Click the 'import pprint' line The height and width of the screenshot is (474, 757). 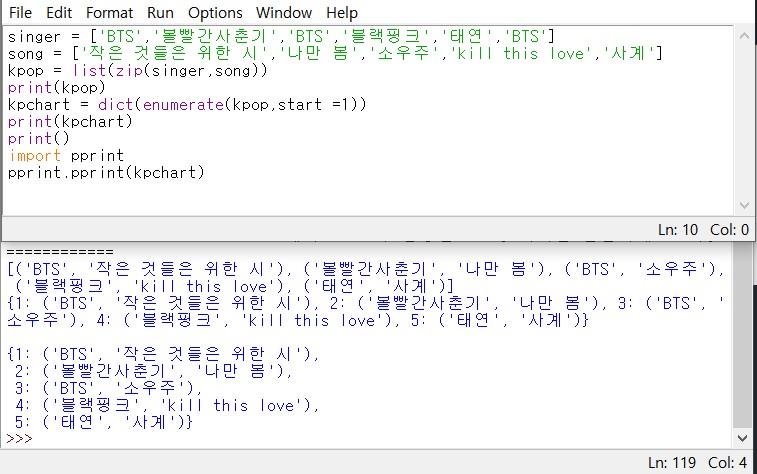click(x=66, y=155)
